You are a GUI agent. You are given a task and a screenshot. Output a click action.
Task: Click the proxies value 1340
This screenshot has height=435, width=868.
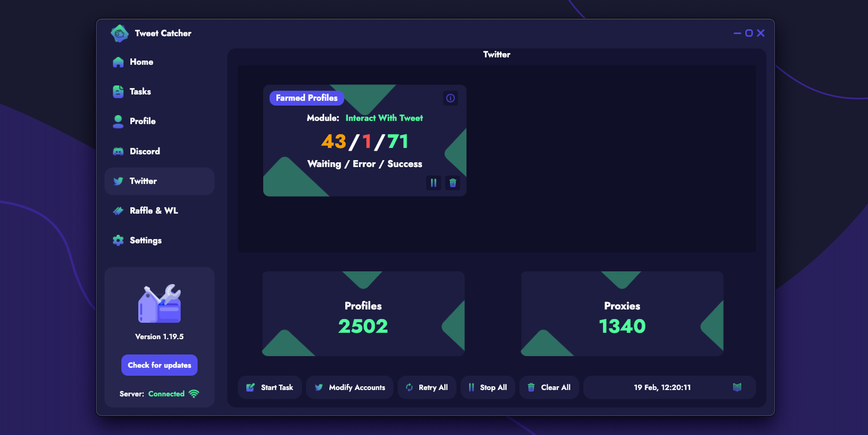(622, 326)
